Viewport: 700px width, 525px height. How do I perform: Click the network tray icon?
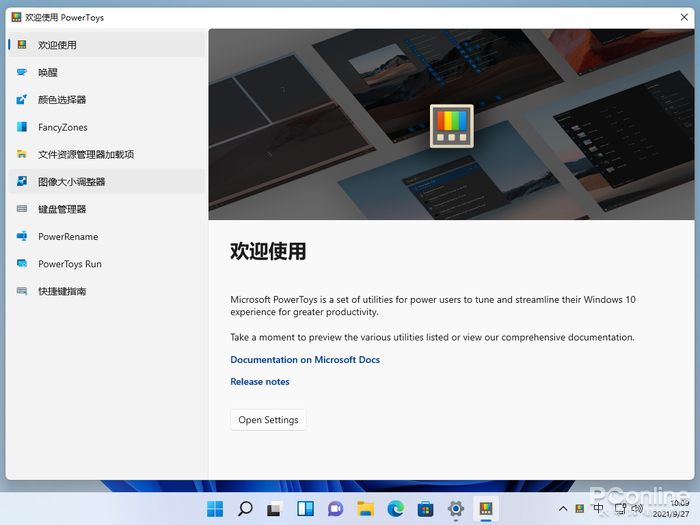pos(620,508)
